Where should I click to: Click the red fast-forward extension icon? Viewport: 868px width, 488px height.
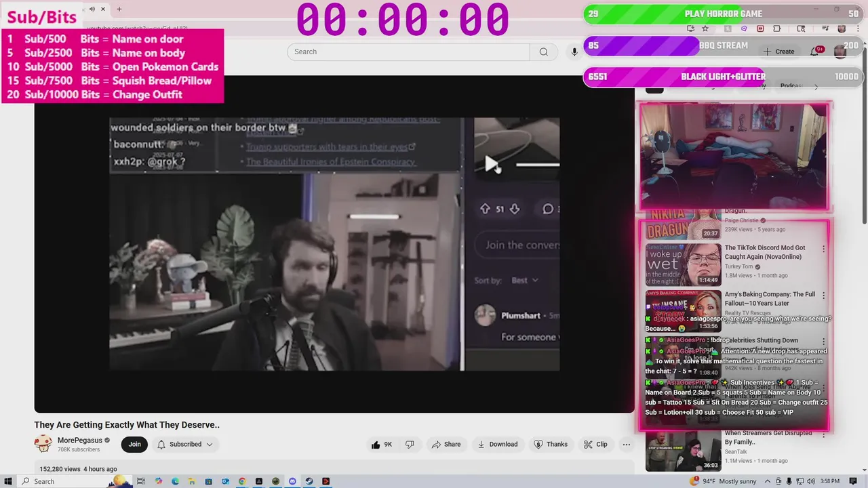(760, 28)
